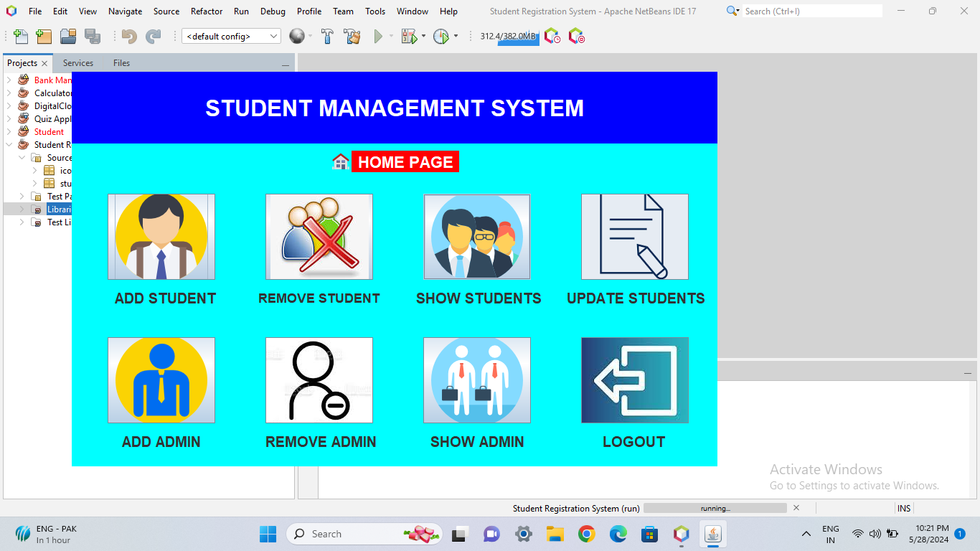Click the Add Admin blue person icon
The image size is (980, 551).
tap(161, 380)
